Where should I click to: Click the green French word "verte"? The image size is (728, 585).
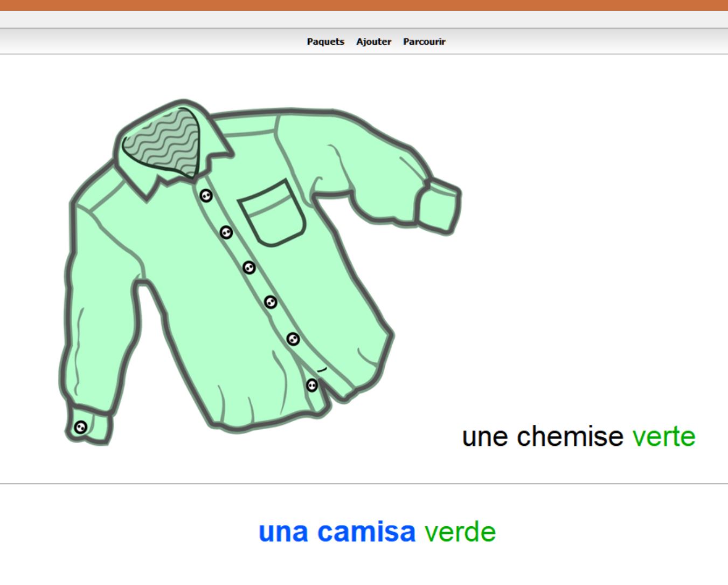(664, 436)
